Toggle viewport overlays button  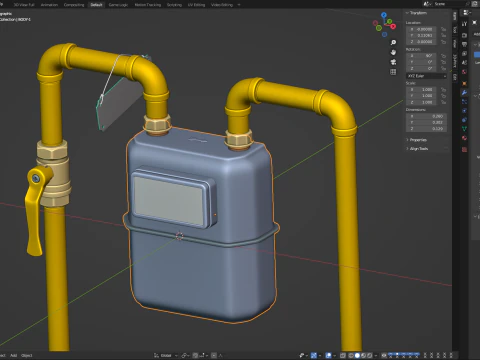click(329, 355)
